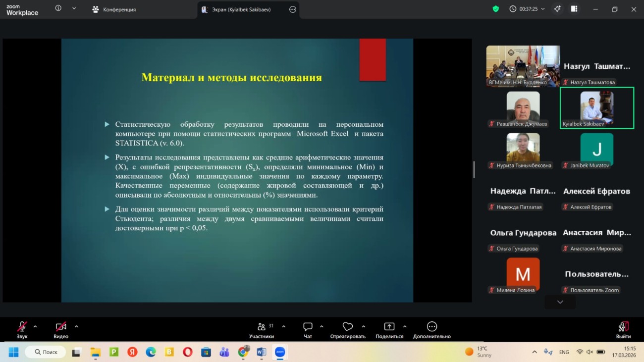Mute the microphone with Звук button
Image resolution: width=644 pixels, height=362 pixels.
coord(21,327)
